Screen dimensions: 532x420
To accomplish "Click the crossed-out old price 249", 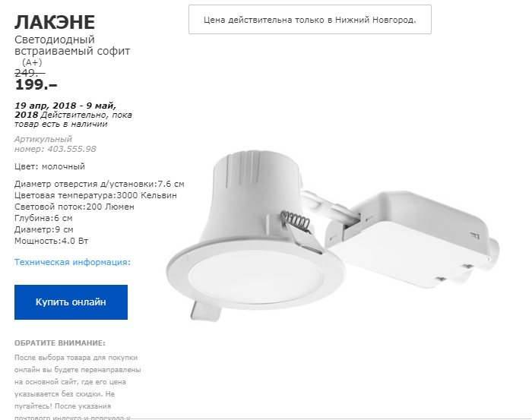I will click(x=30, y=73).
